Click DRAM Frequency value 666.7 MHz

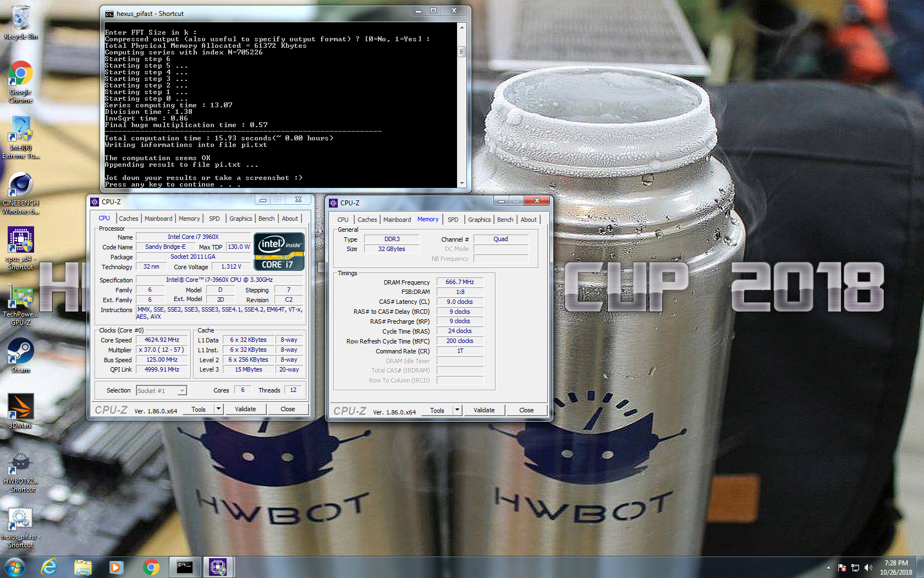[460, 282]
